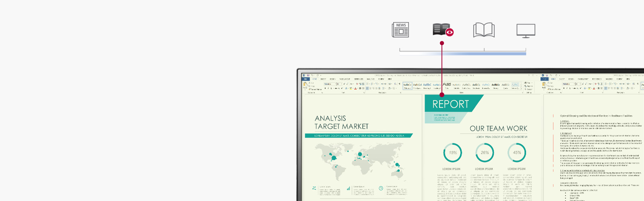Click the REPORT heading banner in the document
The width and height of the screenshot is (644, 201).
(x=450, y=104)
